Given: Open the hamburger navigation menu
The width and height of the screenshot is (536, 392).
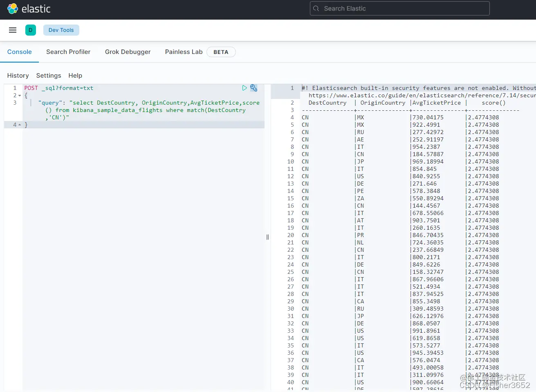Looking at the screenshot, I should click(13, 30).
